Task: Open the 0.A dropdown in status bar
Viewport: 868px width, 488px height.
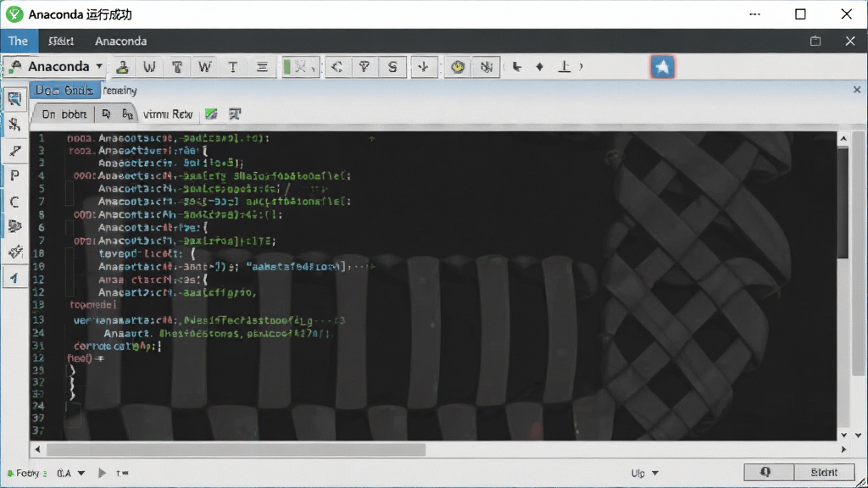Action: point(71,473)
